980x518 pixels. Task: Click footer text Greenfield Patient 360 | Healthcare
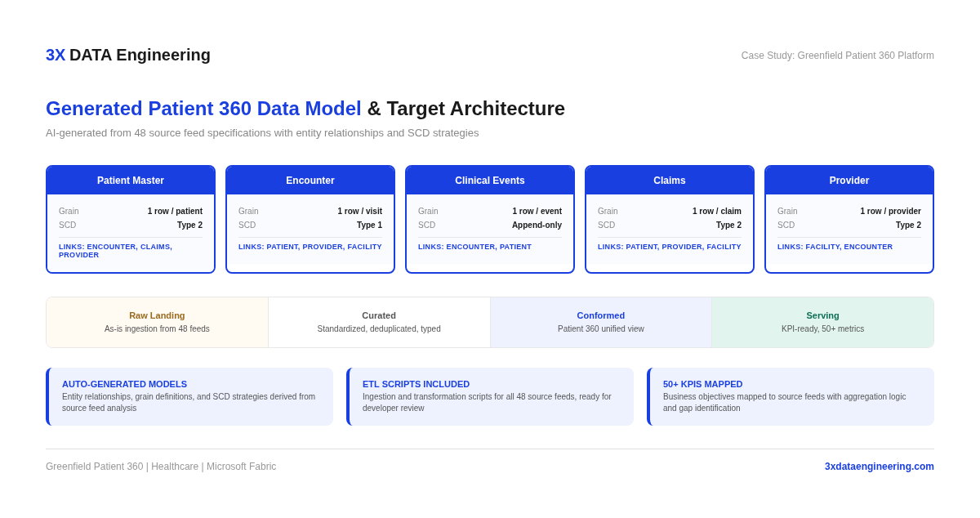pyautogui.click(x=161, y=467)
